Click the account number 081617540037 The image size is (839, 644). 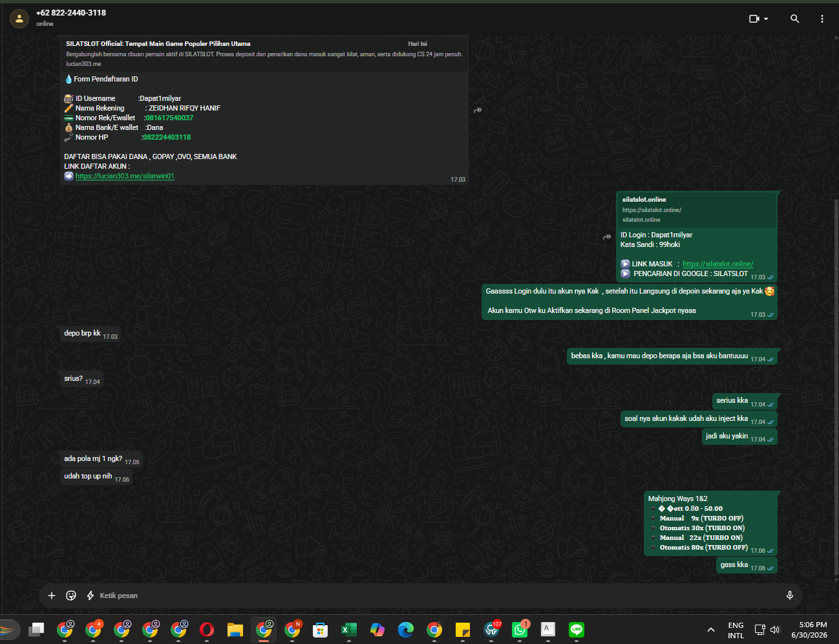tap(169, 118)
